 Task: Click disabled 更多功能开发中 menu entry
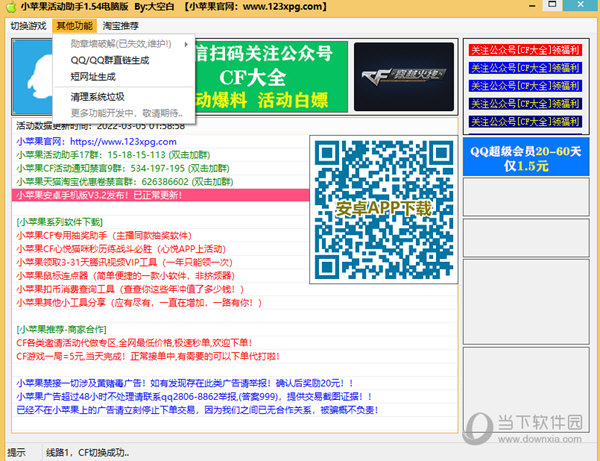[124, 113]
